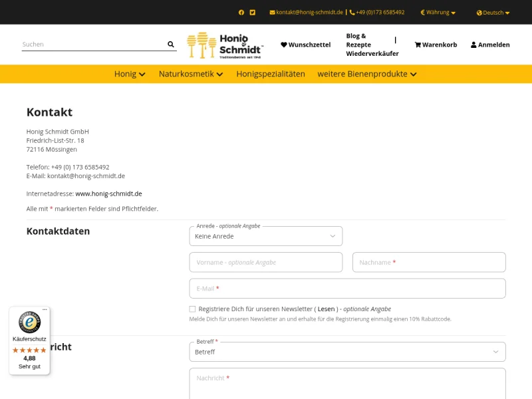The width and height of the screenshot is (532, 399).
Task: Open the Trusted Shops three-dot menu
Action: point(45,310)
